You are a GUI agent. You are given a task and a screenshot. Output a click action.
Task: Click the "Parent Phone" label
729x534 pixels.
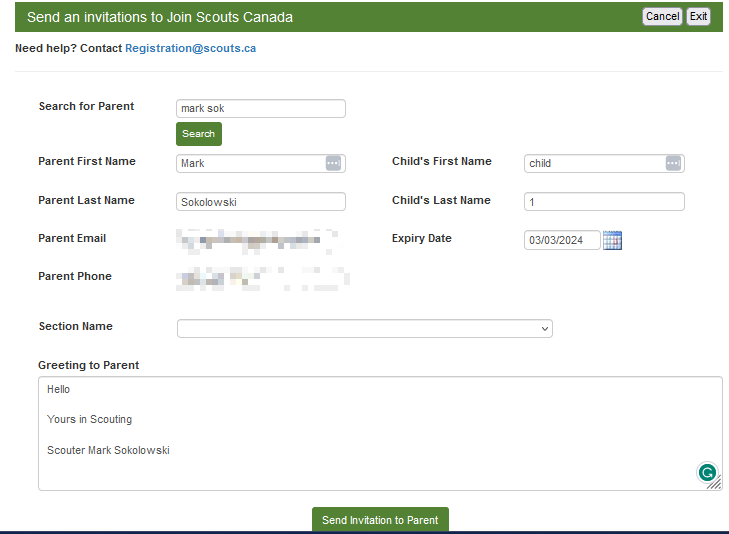pos(75,277)
